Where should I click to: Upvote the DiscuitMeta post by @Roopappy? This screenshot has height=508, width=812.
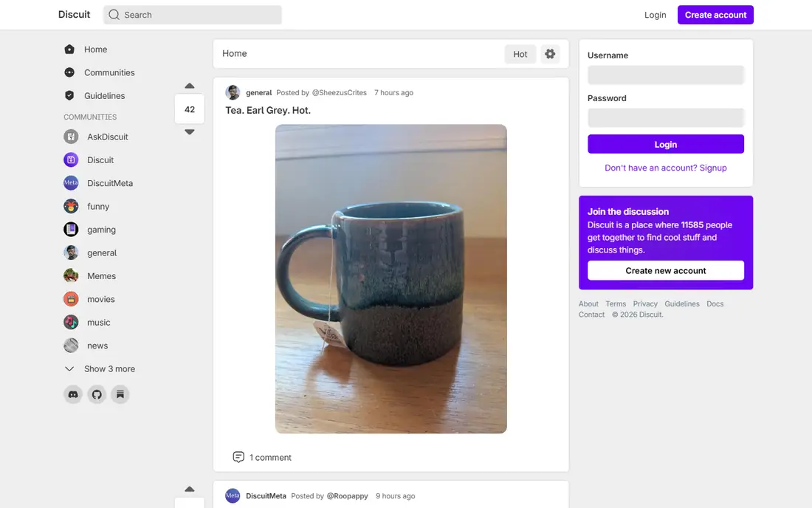coord(190,490)
